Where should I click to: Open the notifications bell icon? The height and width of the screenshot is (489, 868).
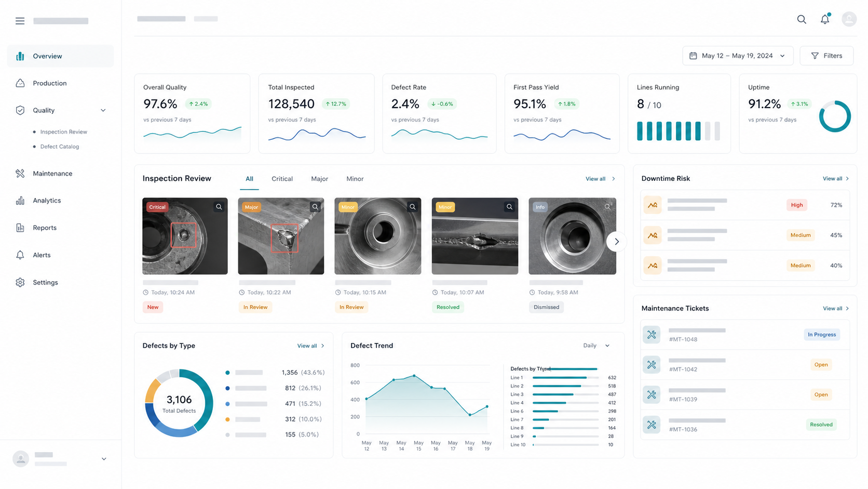pos(825,19)
